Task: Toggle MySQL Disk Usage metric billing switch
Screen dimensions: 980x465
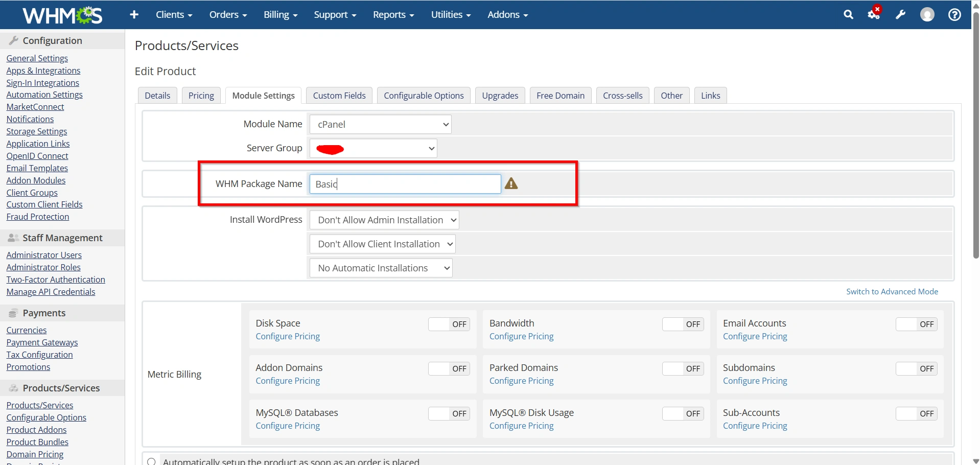Action: pos(683,413)
